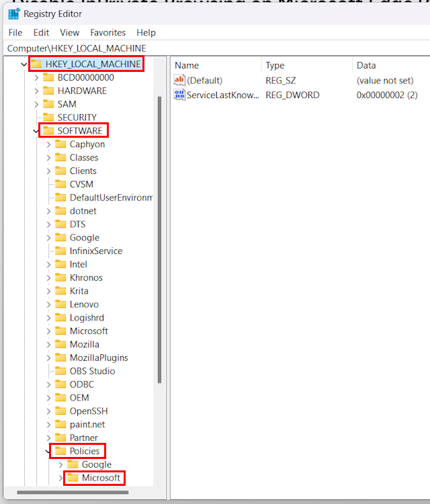Image resolution: width=430 pixels, height=504 pixels.
Task: Open the Favorites menu
Action: click(x=107, y=32)
